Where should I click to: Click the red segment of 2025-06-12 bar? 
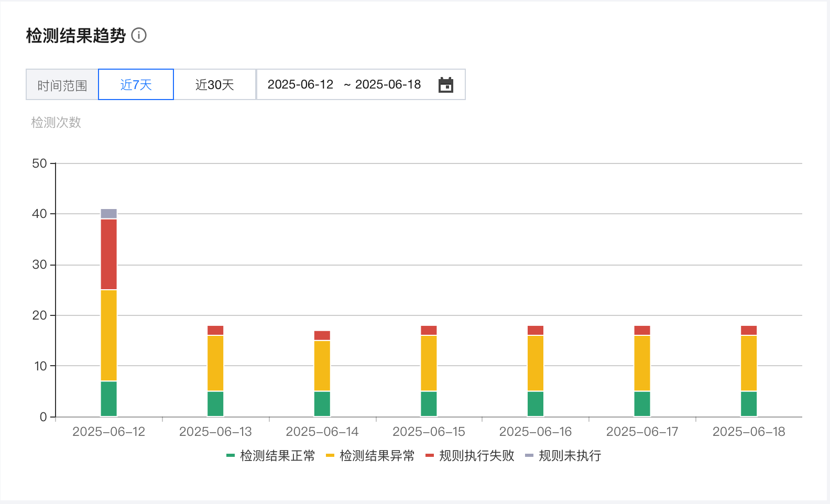(108, 254)
